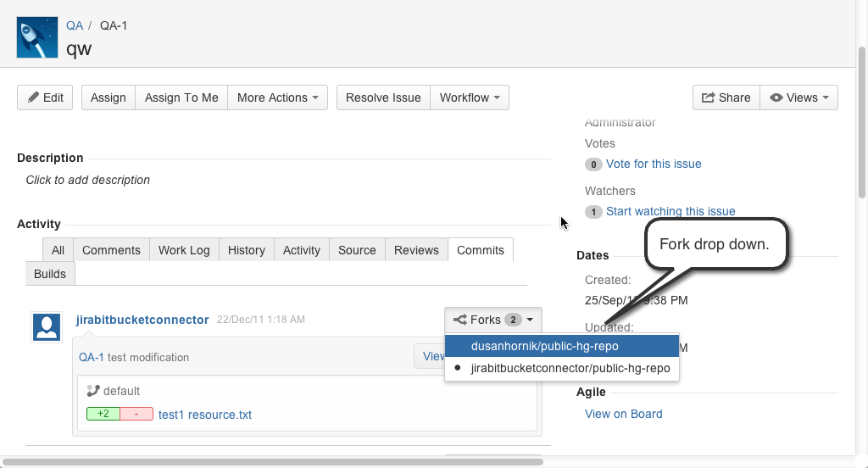Select jirabitbucketconnector/public-hg-repo fork
This screenshot has height=468, width=868.
(x=562, y=368)
